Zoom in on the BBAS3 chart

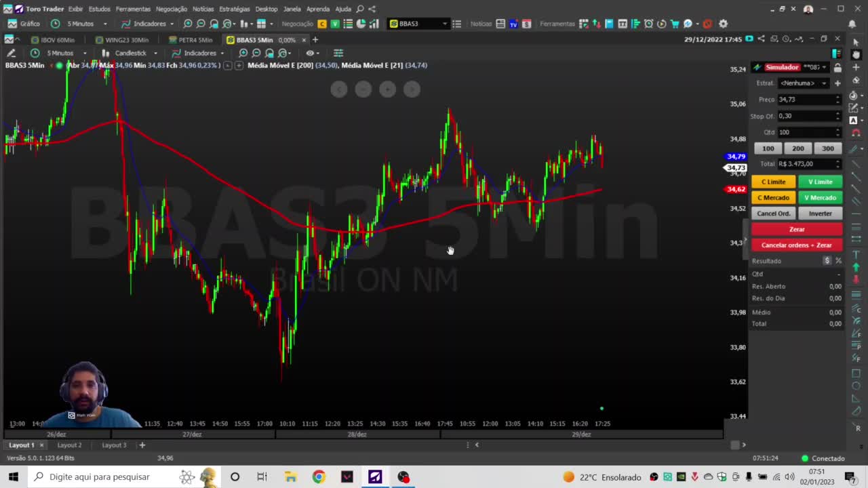(243, 53)
